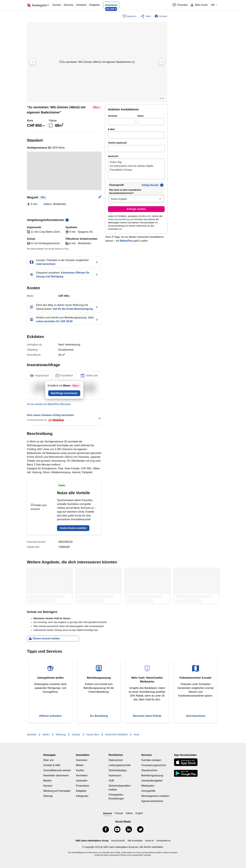Edit Wegzeit with the pencil icon
246x868 pixels.
[100, 197]
